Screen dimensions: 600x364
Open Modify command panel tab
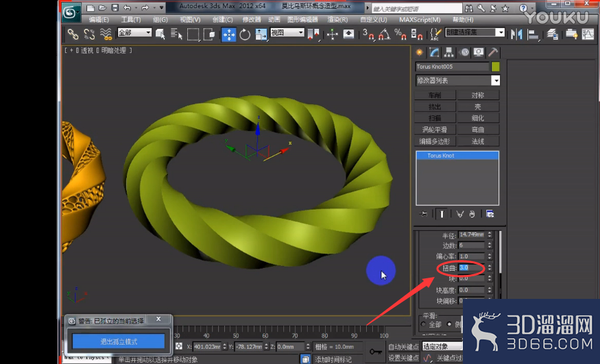434,52
